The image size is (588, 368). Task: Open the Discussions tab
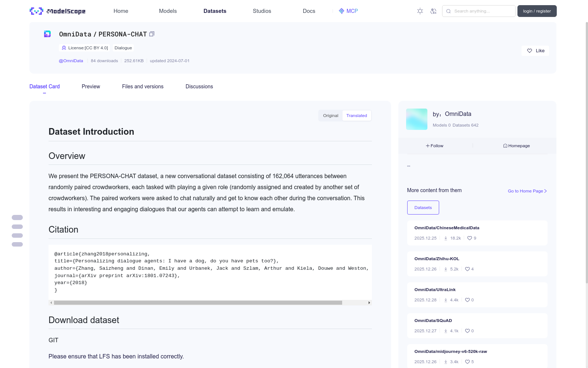coord(199,86)
